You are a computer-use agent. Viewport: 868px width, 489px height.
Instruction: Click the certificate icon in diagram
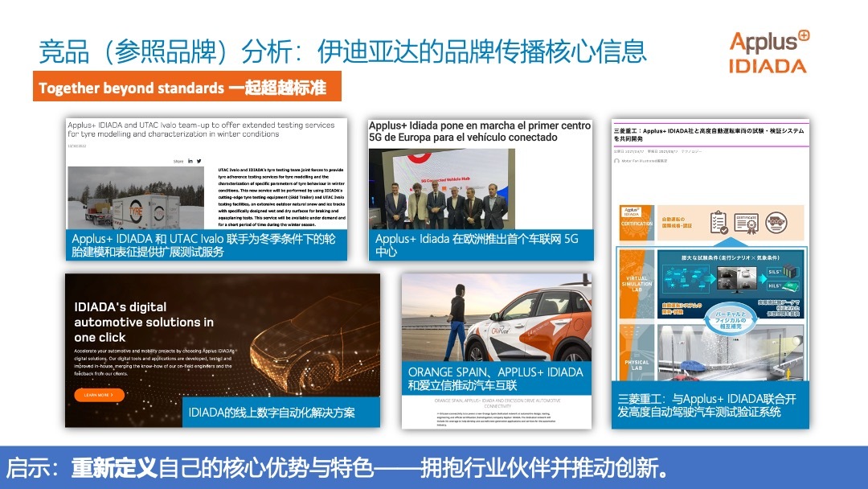pyautogui.click(x=746, y=223)
